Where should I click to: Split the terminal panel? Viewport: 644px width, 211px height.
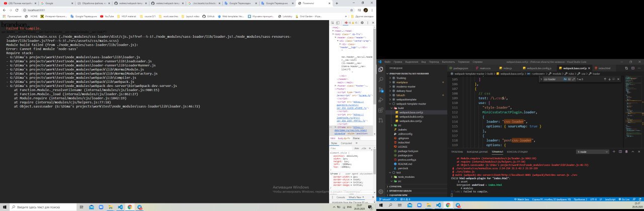pyautogui.click(x=620, y=152)
